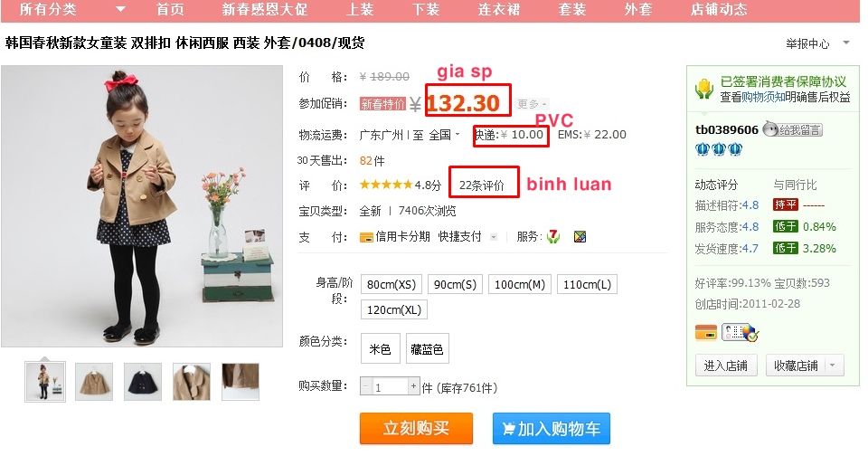Choose the 米色 color option
868x456 pixels.
tap(381, 348)
